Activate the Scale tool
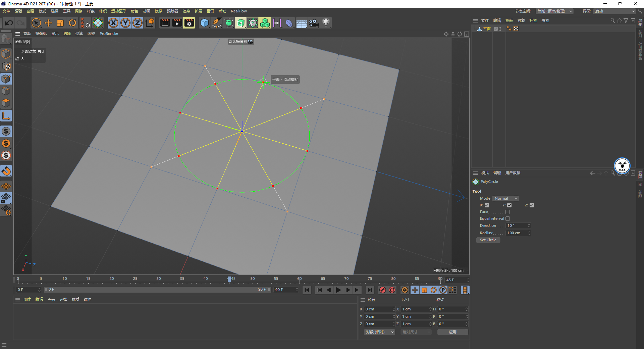Viewport: 644px width, 349px height. (60, 23)
